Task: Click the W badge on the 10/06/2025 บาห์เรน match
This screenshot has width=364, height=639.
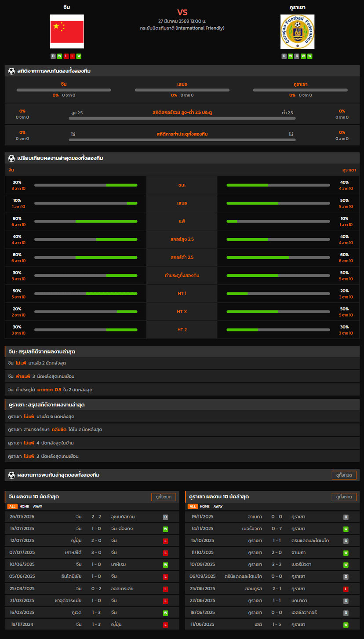Action: point(165,565)
